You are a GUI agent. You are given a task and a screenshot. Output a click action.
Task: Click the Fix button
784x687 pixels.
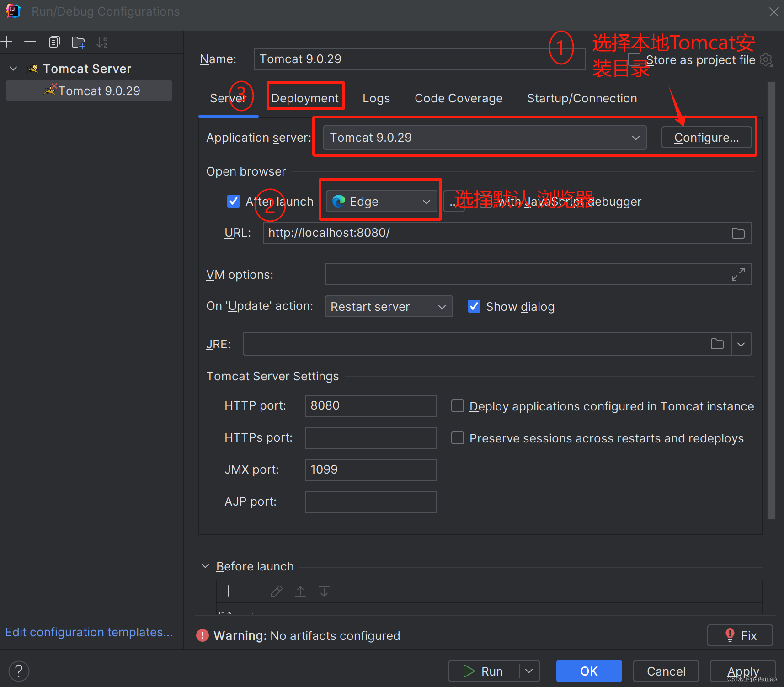click(x=740, y=635)
